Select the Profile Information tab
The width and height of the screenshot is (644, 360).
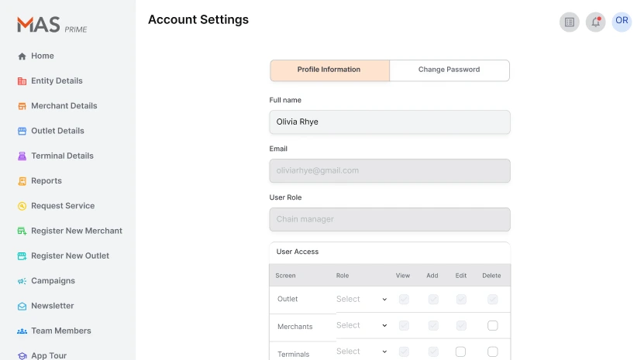pyautogui.click(x=329, y=70)
